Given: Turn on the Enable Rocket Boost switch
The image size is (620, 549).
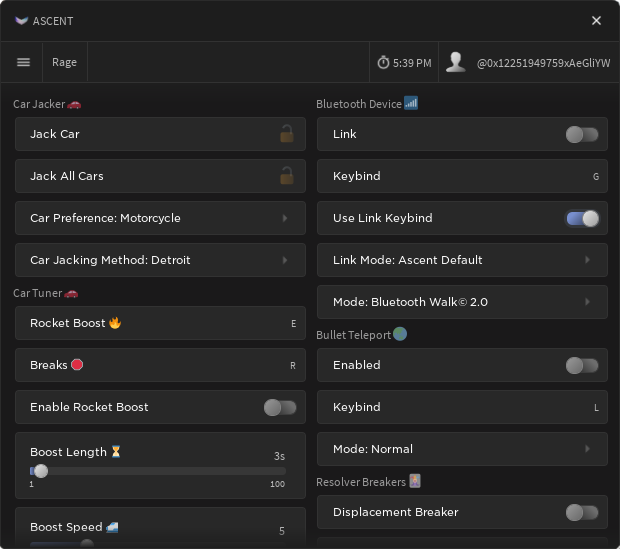Looking at the screenshot, I should coord(279,407).
